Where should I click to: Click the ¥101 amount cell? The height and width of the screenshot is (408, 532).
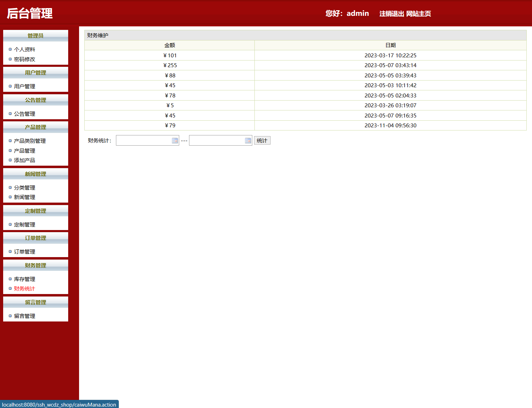[x=170, y=56]
